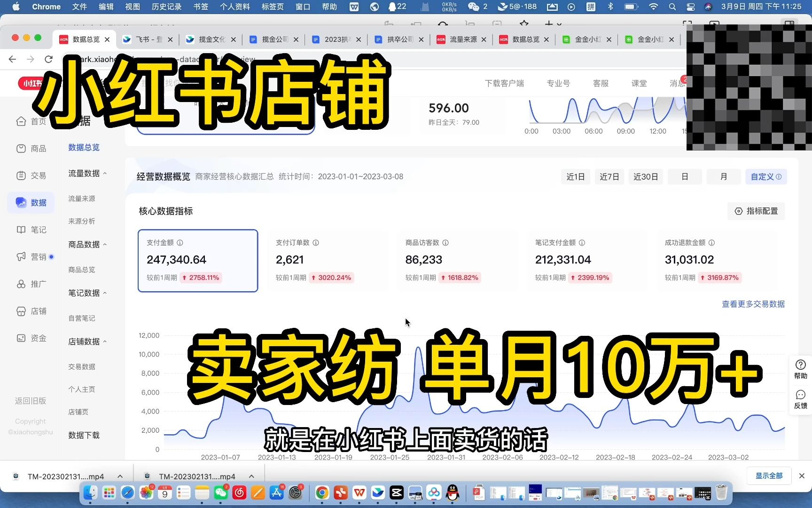Open the 专业号 header link
The height and width of the screenshot is (508, 812).
tap(558, 83)
